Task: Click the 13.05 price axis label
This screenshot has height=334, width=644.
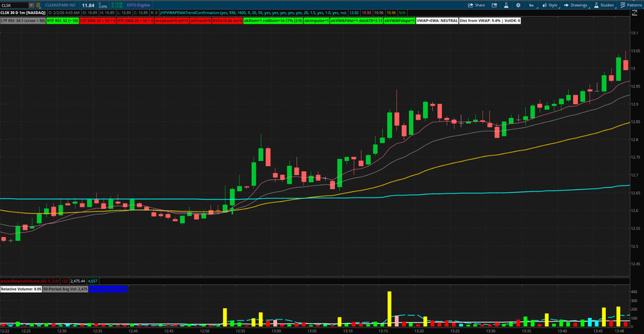Action: coord(636,51)
